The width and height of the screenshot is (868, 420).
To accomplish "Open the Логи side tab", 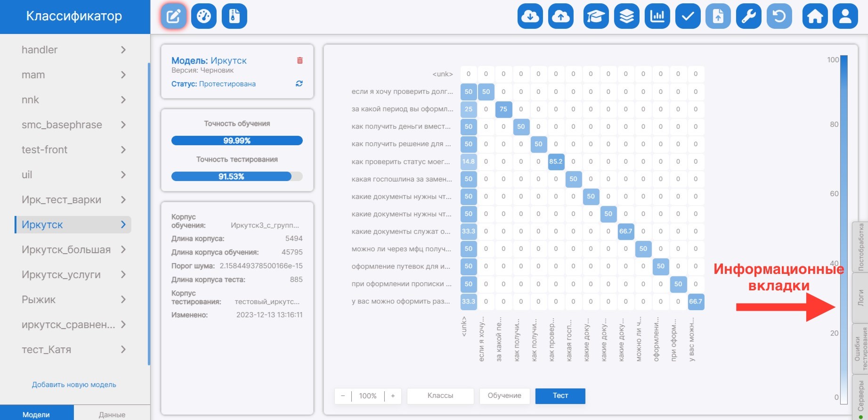I will click(860, 298).
